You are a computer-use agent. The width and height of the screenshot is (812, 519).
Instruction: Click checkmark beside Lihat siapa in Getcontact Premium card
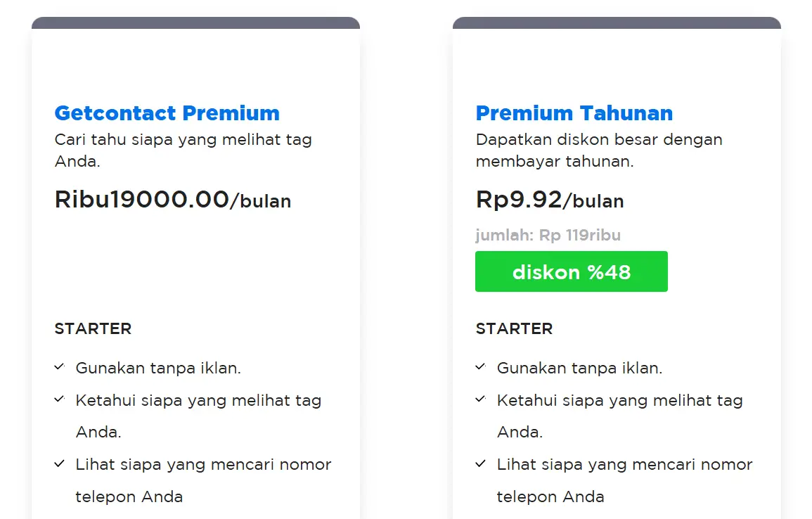[60, 464]
